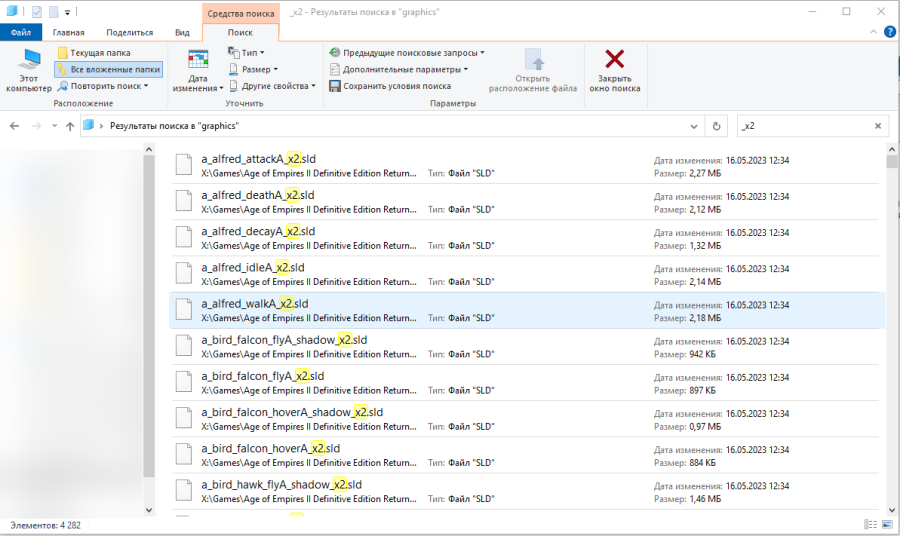Image resolution: width=900 pixels, height=536 pixels.
Task: Click the 'Закрыть окно поиска' red X icon
Action: point(614,60)
